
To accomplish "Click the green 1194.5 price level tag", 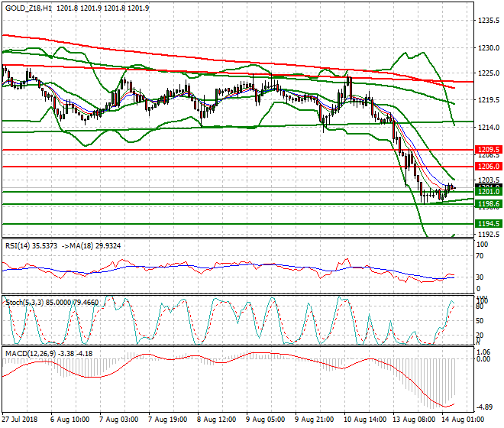I will [487, 223].
